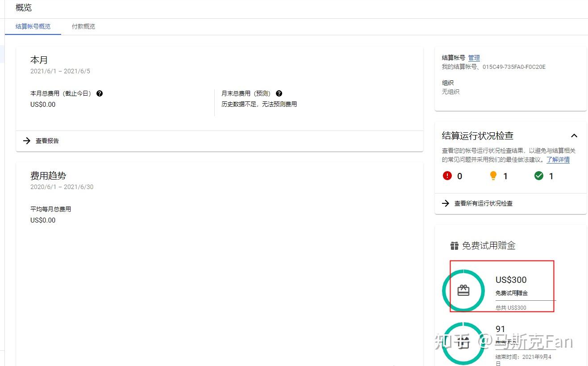This screenshot has width=588, height=366.
Task: Click the green checkmark status icon
Action: coord(539,176)
